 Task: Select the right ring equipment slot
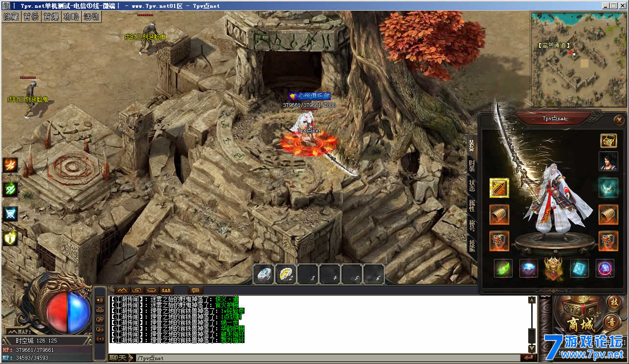[608, 241]
